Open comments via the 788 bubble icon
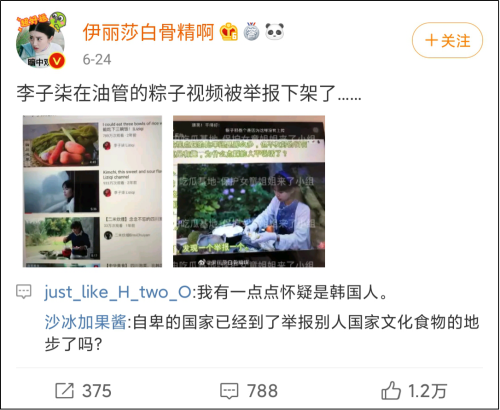This screenshot has height=410, width=500. click(229, 391)
